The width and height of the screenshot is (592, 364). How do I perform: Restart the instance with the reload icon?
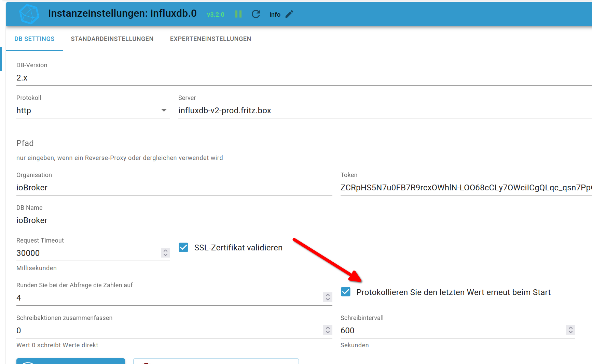[x=256, y=14]
